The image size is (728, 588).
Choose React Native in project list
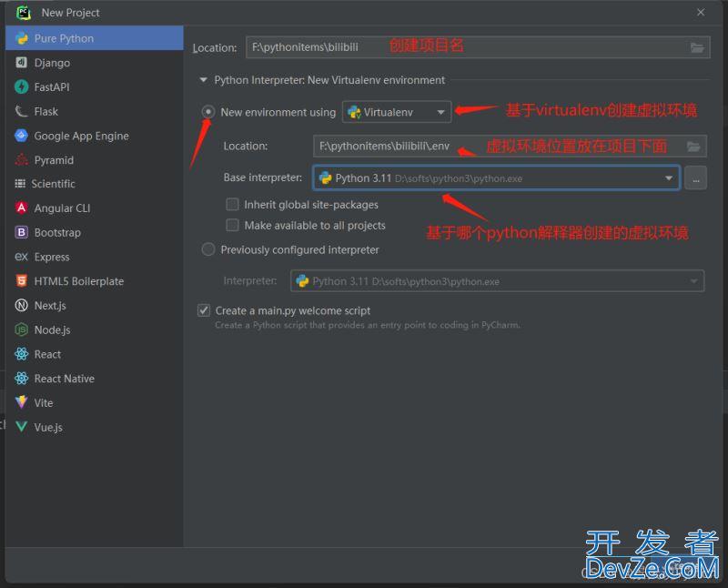(x=95, y=378)
